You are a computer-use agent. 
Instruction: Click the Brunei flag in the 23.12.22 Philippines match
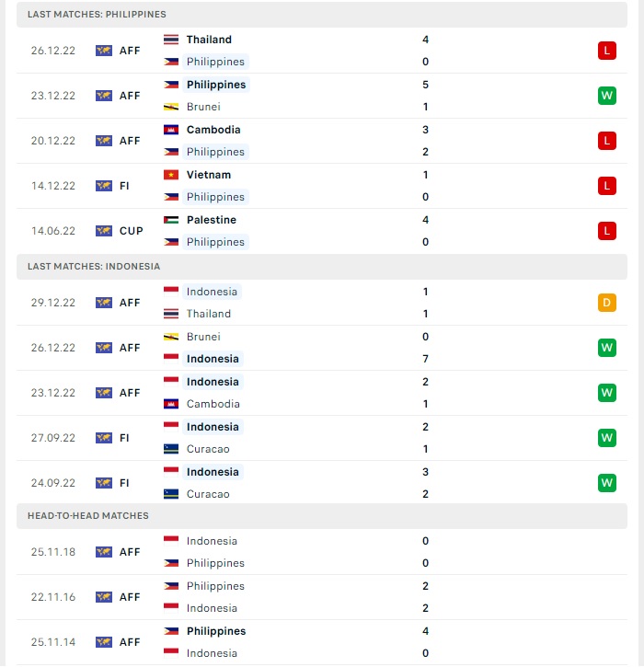click(171, 107)
